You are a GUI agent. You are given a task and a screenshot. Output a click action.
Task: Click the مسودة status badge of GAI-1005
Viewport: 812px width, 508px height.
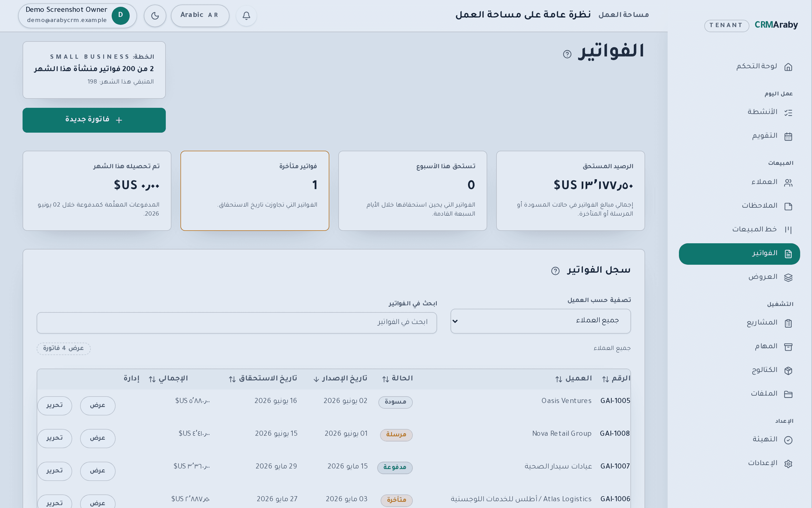tap(395, 402)
